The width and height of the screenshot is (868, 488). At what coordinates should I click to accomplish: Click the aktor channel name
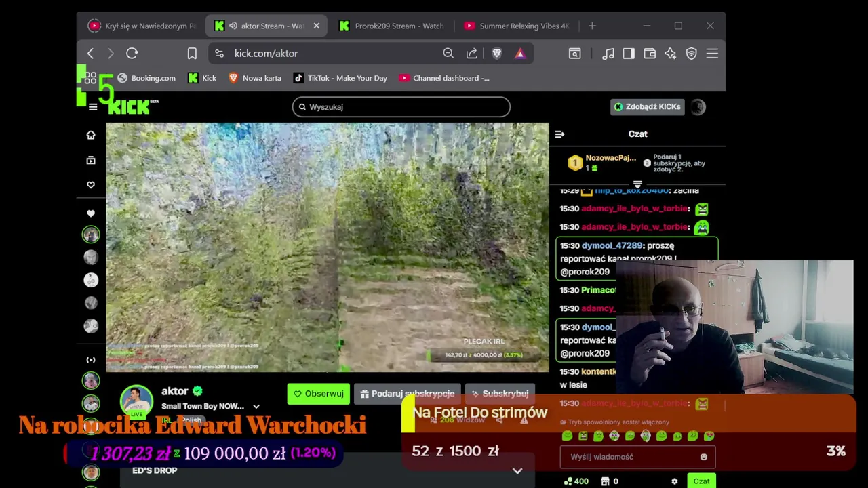tap(174, 391)
